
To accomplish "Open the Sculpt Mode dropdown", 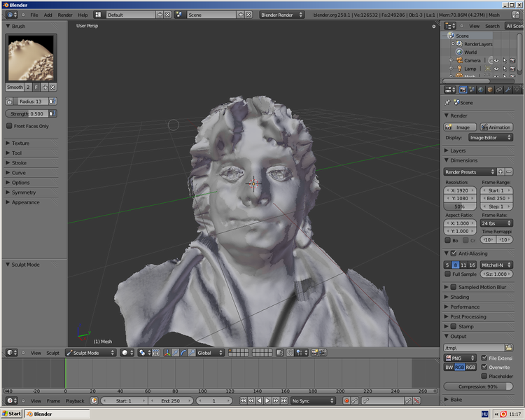I will pyautogui.click(x=91, y=353).
